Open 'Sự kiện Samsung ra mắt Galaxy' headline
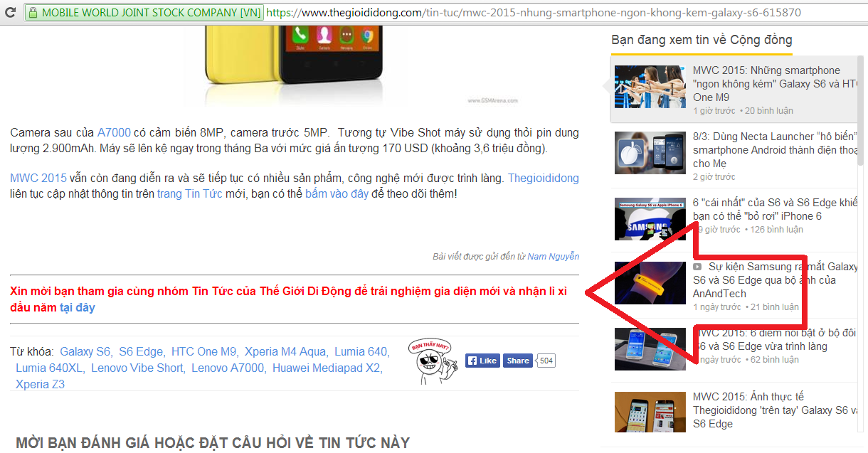The width and height of the screenshot is (868, 453). click(x=776, y=280)
